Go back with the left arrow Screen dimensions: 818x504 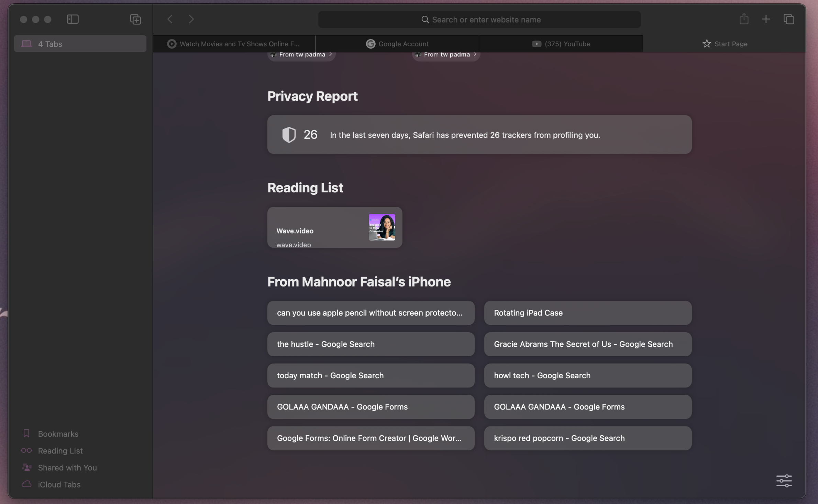170,19
